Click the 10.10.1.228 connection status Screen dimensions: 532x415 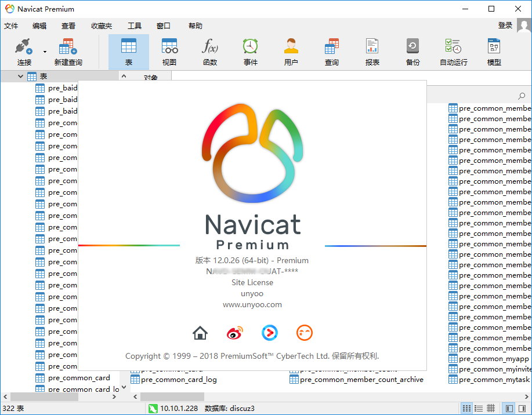point(179,408)
